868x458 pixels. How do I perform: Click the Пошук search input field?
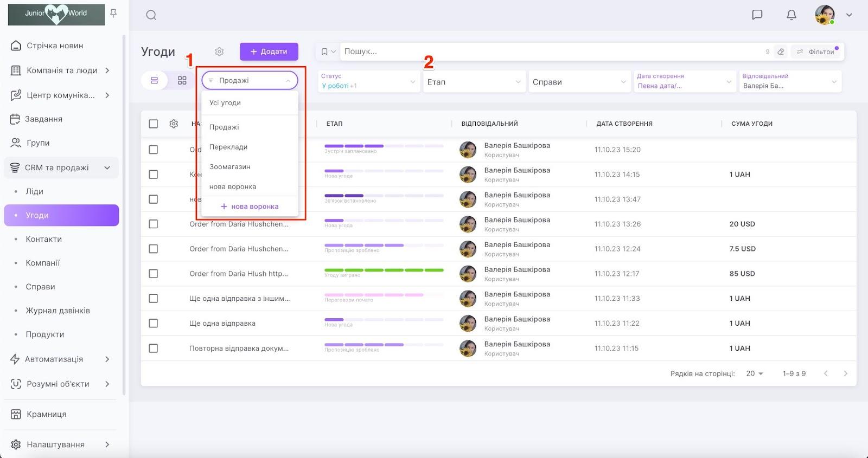click(x=548, y=51)
